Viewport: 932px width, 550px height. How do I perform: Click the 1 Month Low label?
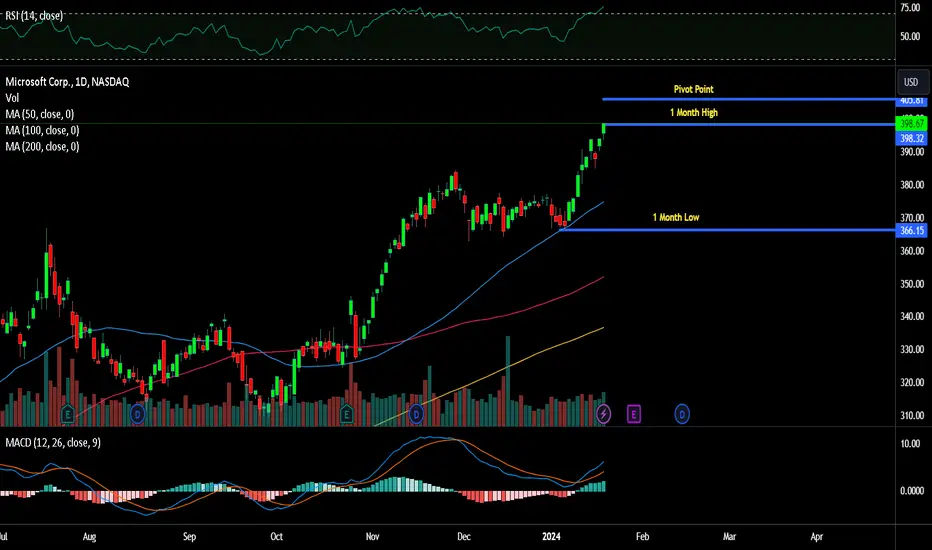[x=676, y=217]
